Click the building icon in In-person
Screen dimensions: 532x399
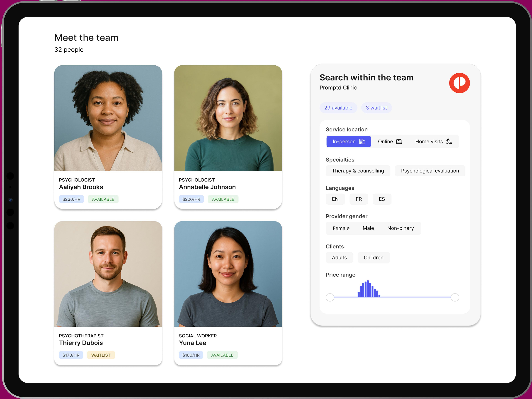click(361, 141)
